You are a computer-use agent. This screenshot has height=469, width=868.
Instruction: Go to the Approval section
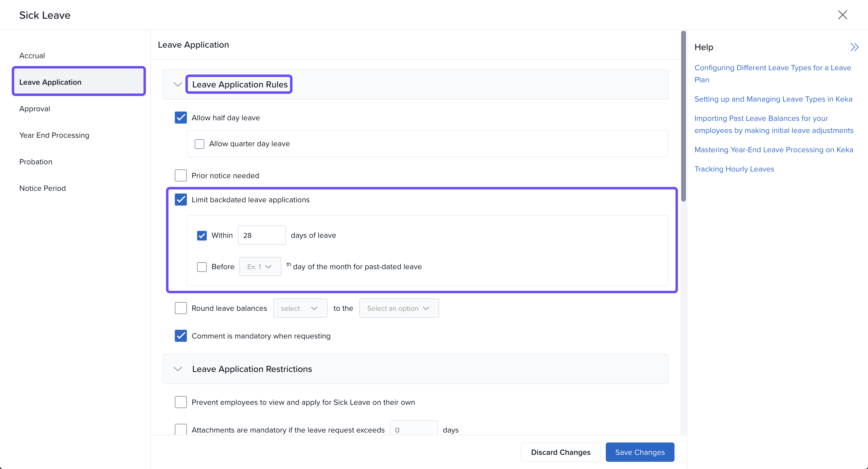(x=35, y=109)
